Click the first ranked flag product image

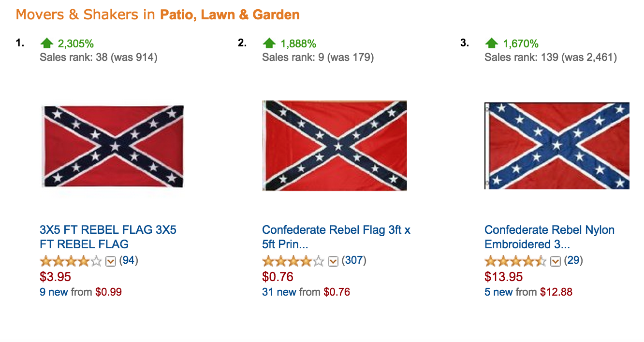[112, 146]
